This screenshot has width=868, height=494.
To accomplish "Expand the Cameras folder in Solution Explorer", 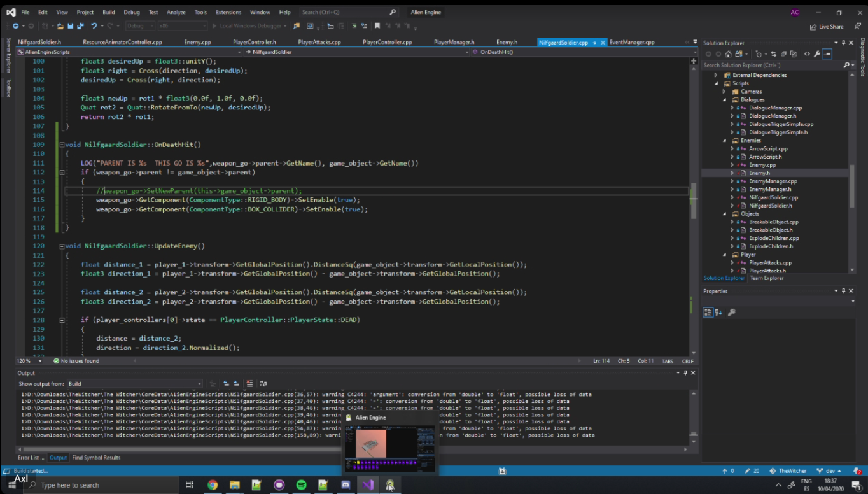I will click(724, 92).
